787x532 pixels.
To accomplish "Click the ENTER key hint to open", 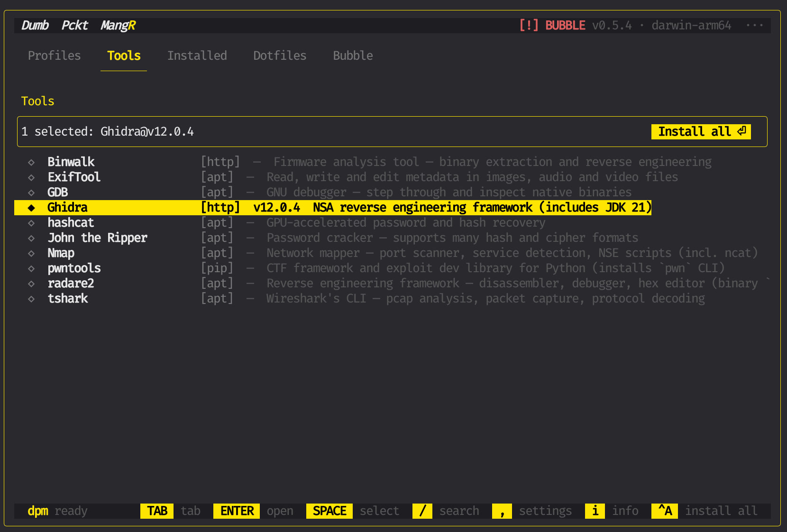I will (237, 511).
